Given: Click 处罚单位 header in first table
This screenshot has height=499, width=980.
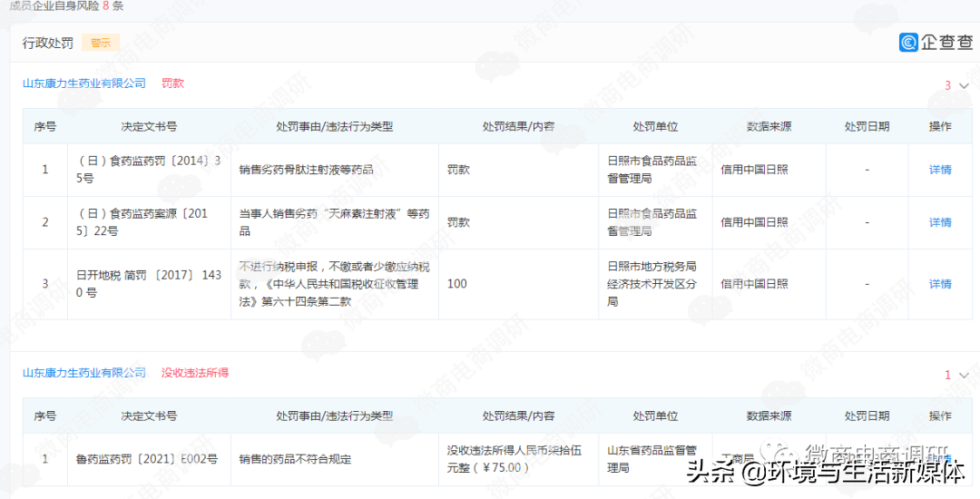Looking at the screenshot, I should pos(655,126).
